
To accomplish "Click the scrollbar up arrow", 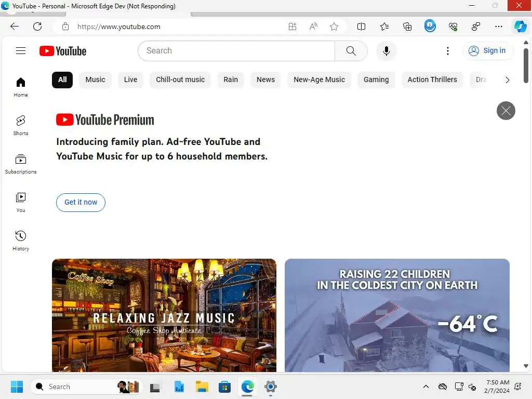I will point(526,43).
